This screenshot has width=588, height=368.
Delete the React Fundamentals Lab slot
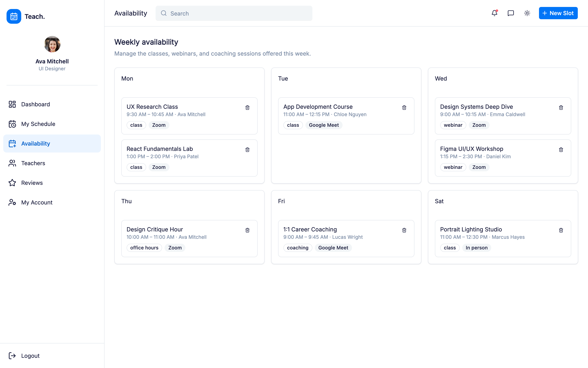point(247,150)
